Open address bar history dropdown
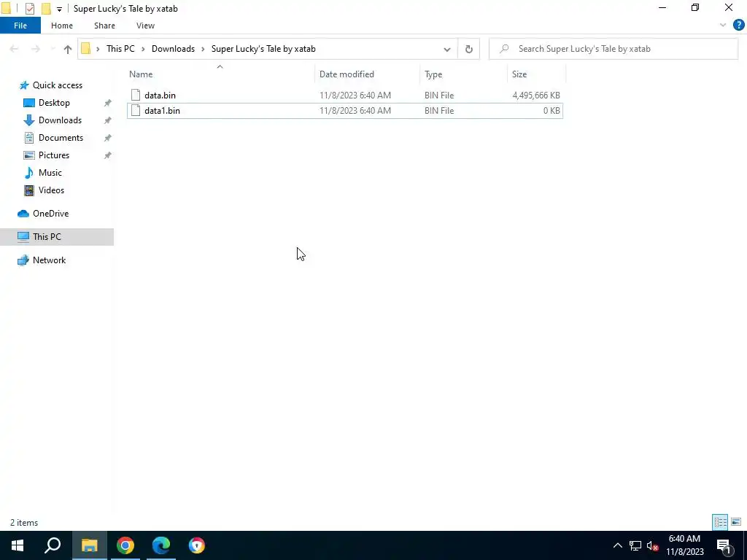 click(x=447, y=49)
